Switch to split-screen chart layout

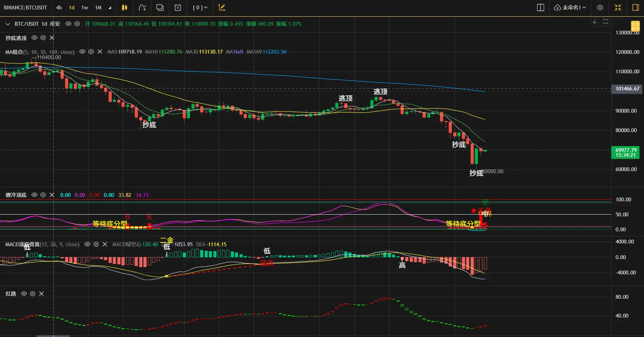[541, 8]
